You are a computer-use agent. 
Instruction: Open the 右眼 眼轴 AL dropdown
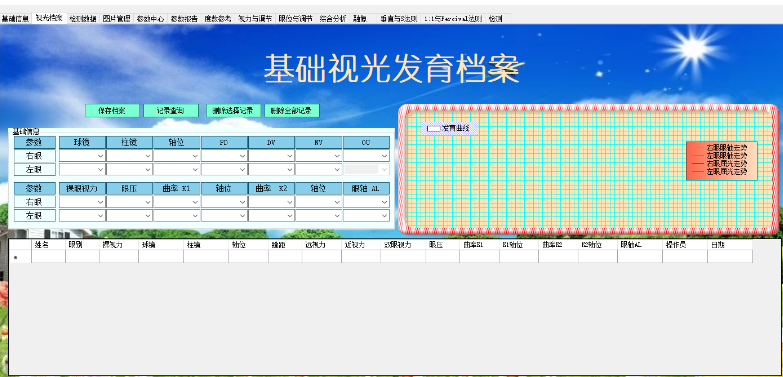[384, 202]
